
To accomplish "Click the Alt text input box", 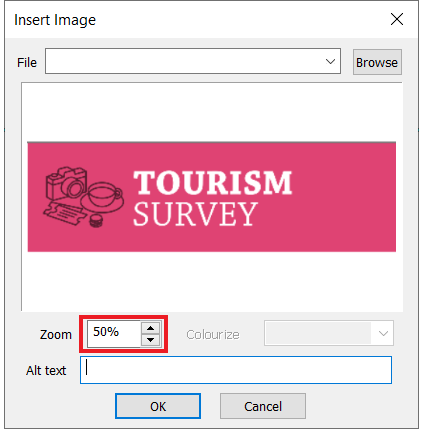I will pos(236,370).
